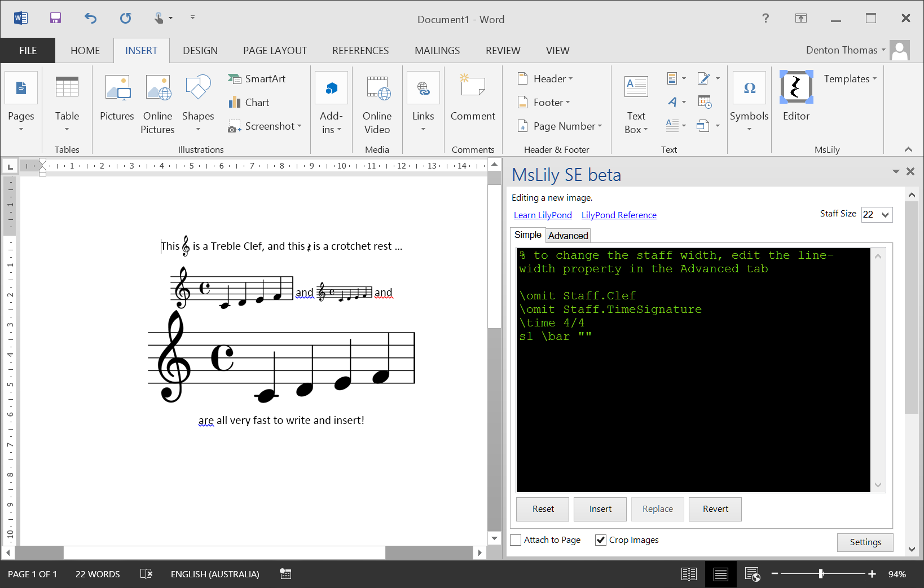This screenshot has width=924, height=588.
Task: Click the Reset button
Action: coord(543,509)
